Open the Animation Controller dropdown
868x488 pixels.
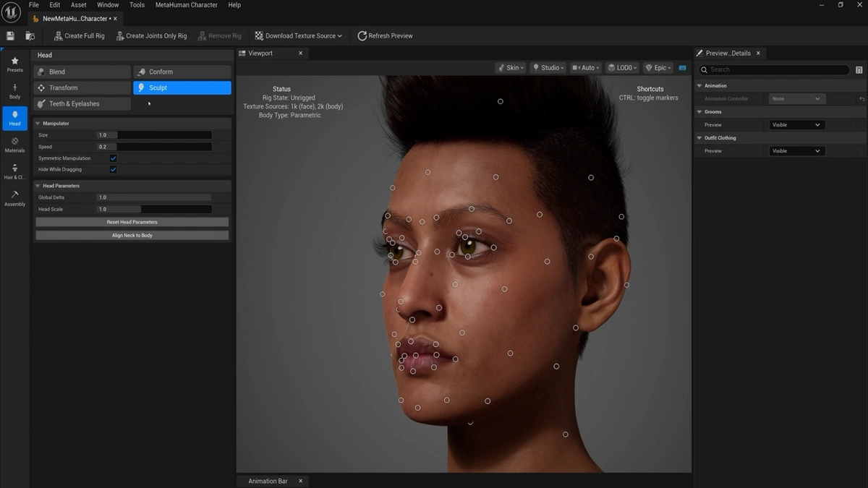(x=797, y=98)
